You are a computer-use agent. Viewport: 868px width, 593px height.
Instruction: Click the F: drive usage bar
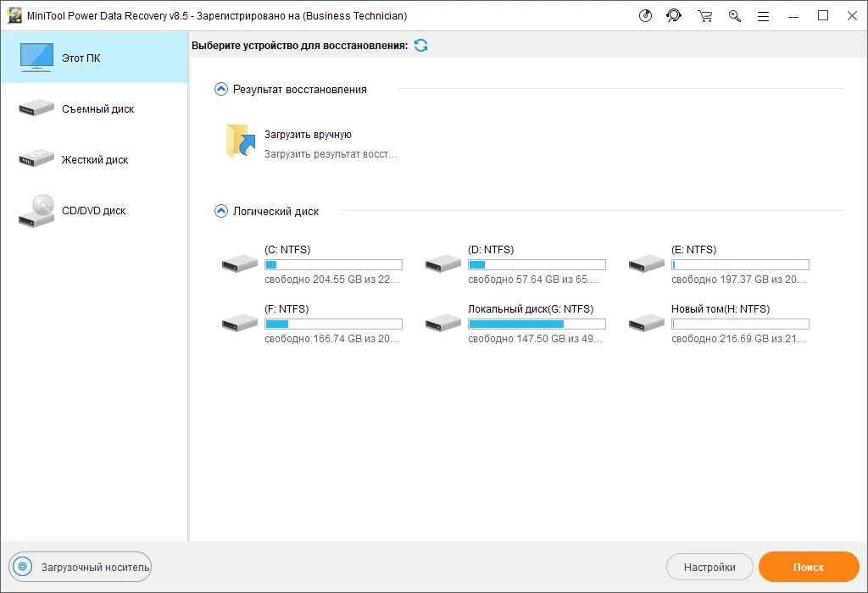333,324
